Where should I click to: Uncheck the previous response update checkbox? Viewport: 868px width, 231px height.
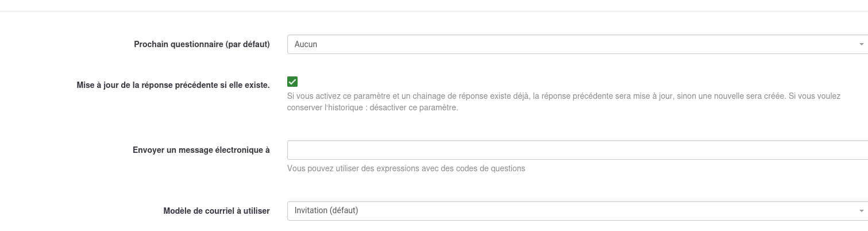pos(292,82)
